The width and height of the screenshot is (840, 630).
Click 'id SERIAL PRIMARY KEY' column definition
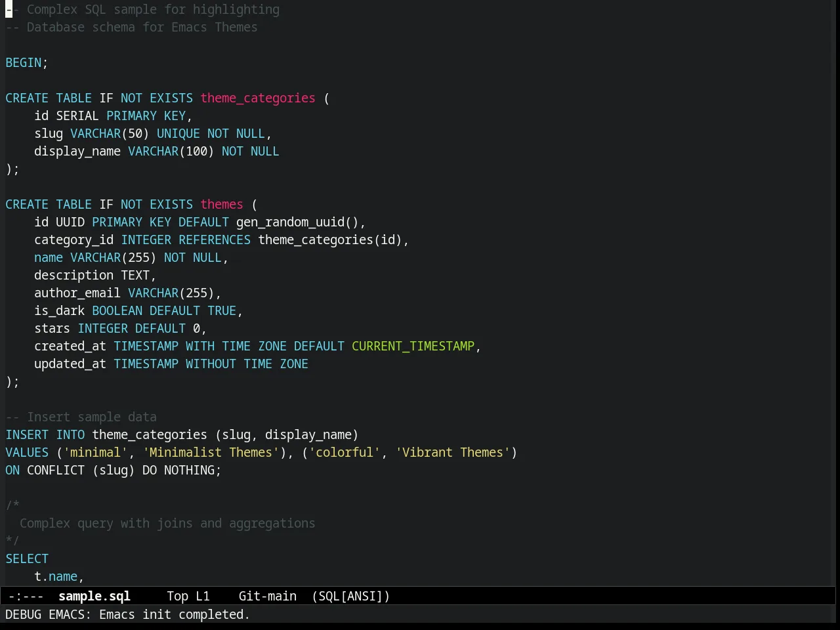click(113, 115)
